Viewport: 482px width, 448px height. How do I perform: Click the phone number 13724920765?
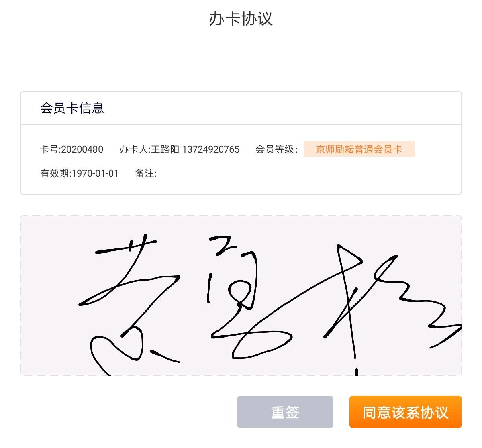pyautogui.click(x=211, y=149)
